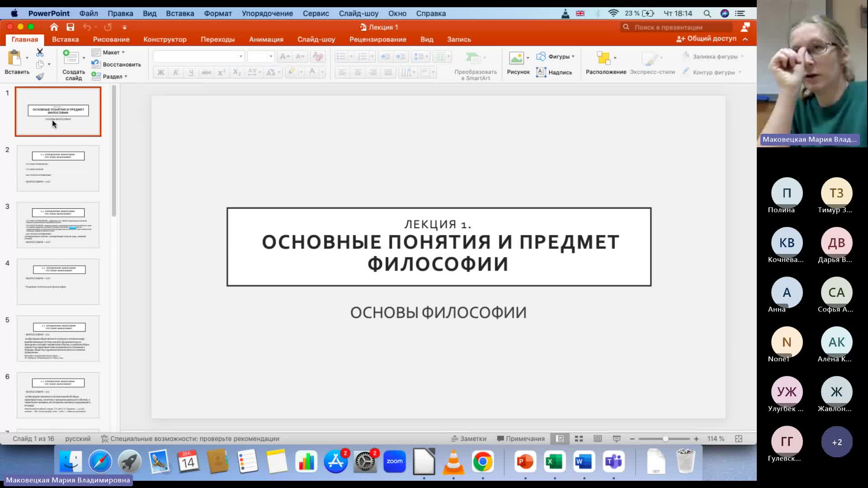Click the Home icon in title bar

(54, 27)
